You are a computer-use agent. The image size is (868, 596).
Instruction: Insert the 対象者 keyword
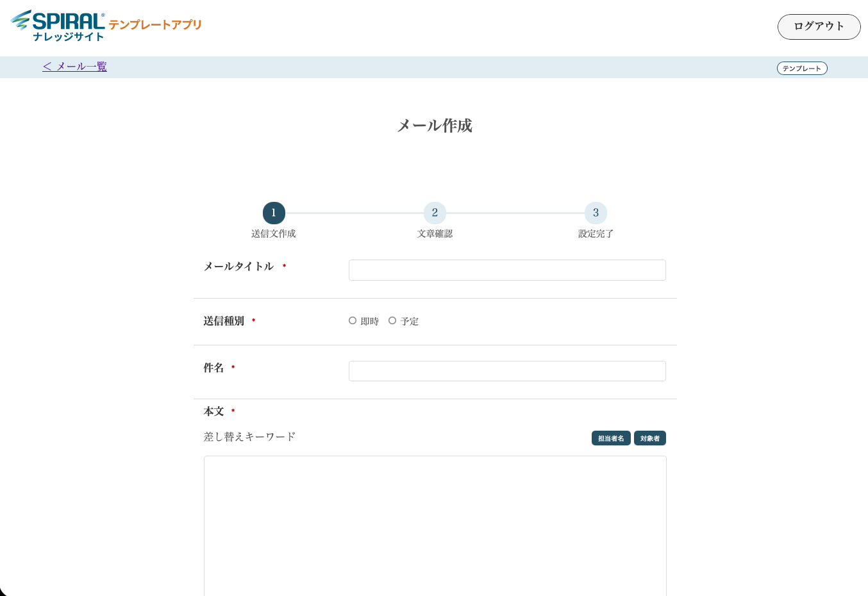[x=649, y=438]
